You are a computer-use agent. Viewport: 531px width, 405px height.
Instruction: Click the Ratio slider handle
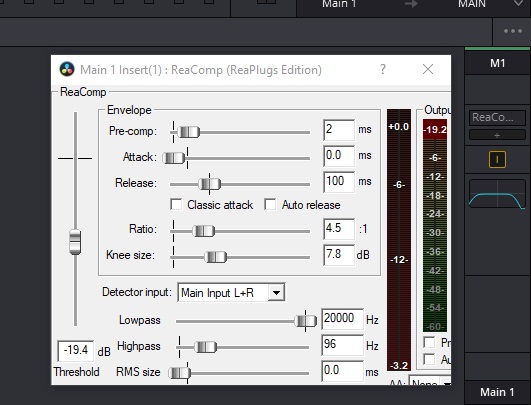coord(204,231)
